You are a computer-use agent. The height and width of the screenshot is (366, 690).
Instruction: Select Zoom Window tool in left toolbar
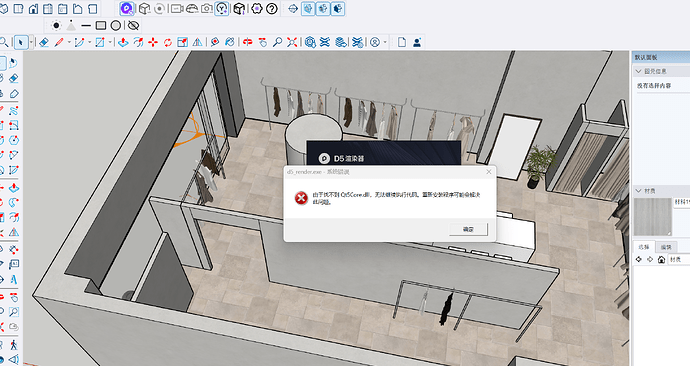pyautogui.click(x=14, y=312)
